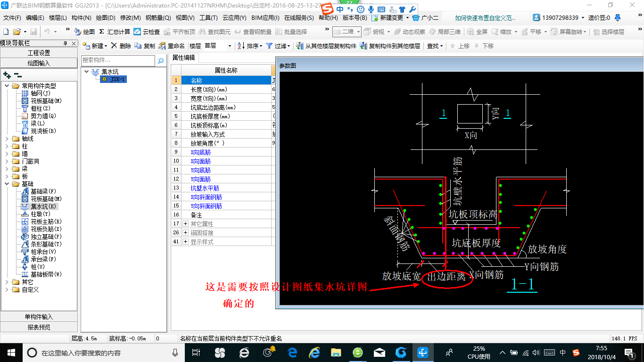644x362 pixels.
Task: Open 排序 sort dropdown
Action: click(x=250, y=46)
